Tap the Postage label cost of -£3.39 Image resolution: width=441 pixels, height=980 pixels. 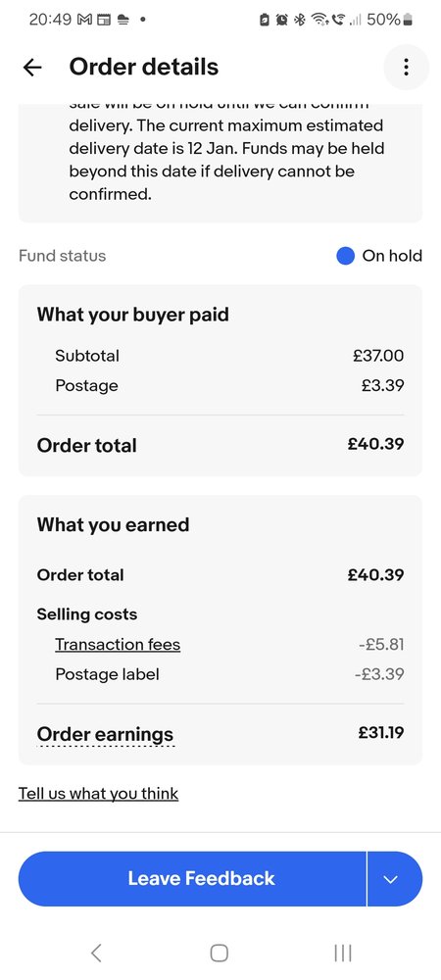tap(381, 674)
